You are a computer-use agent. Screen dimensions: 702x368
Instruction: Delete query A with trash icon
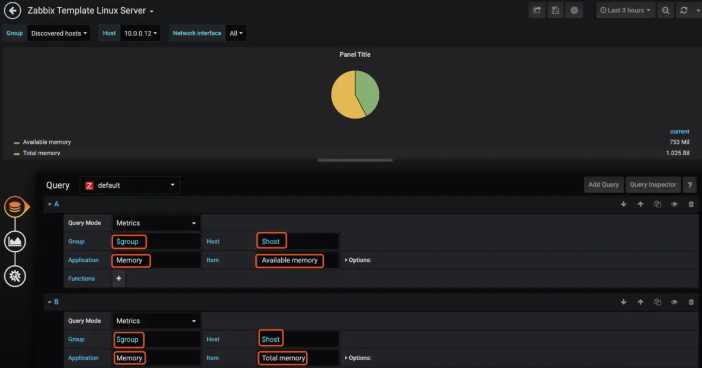691,204
